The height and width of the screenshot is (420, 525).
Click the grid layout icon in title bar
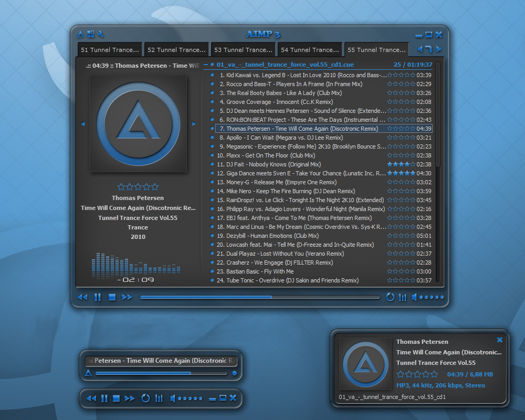coord(91,35)
